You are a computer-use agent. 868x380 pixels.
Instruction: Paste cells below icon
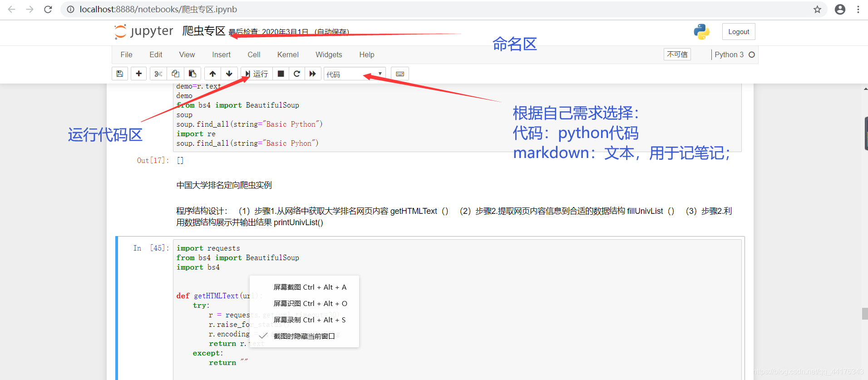click(x=192, y=74)
